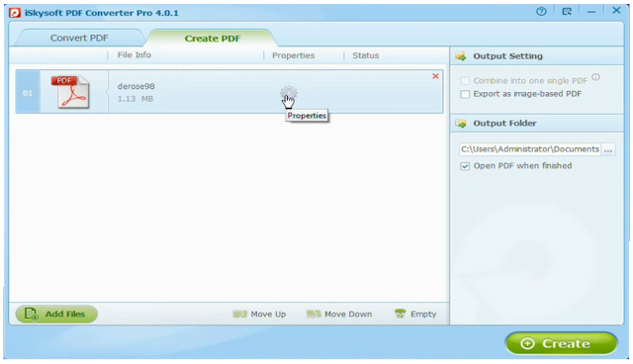Image resolution: width=633 pixels, height=364 pixels.
Task: Select the derose98 file name
Action: 136,86
